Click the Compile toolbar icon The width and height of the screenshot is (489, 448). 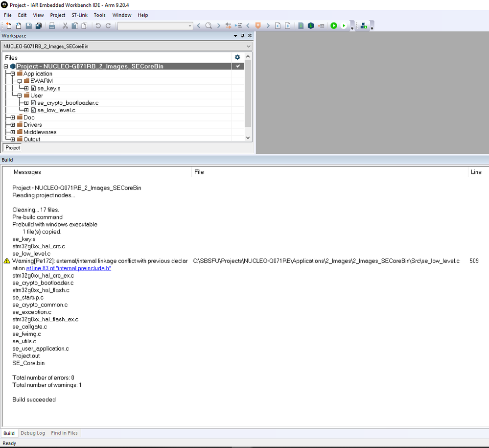coord(301,25)
